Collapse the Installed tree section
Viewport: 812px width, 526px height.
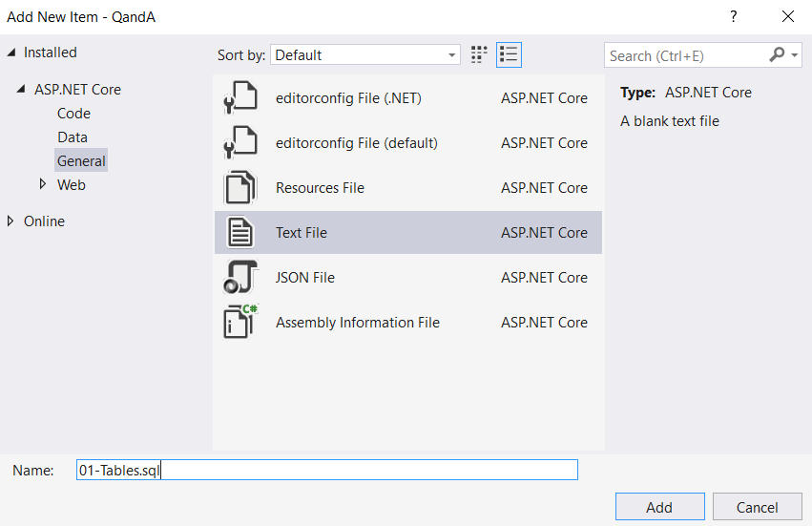[x=11, y=53]
